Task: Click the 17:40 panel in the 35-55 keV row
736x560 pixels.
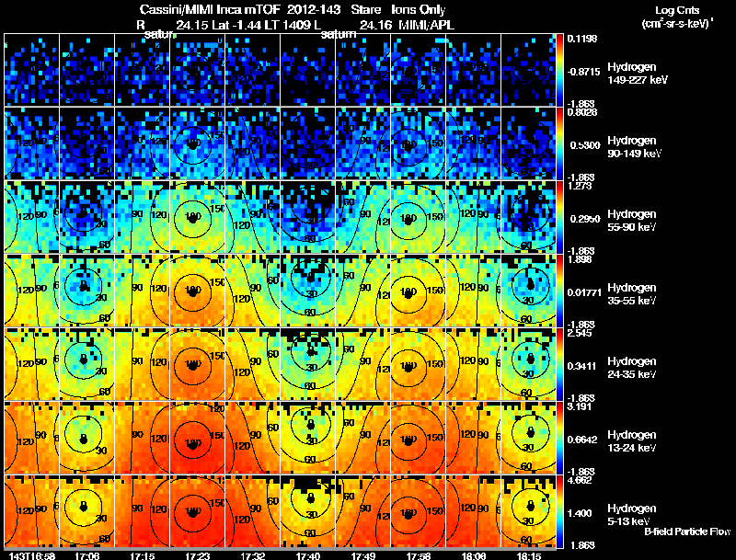Action: tap(307, 291)
